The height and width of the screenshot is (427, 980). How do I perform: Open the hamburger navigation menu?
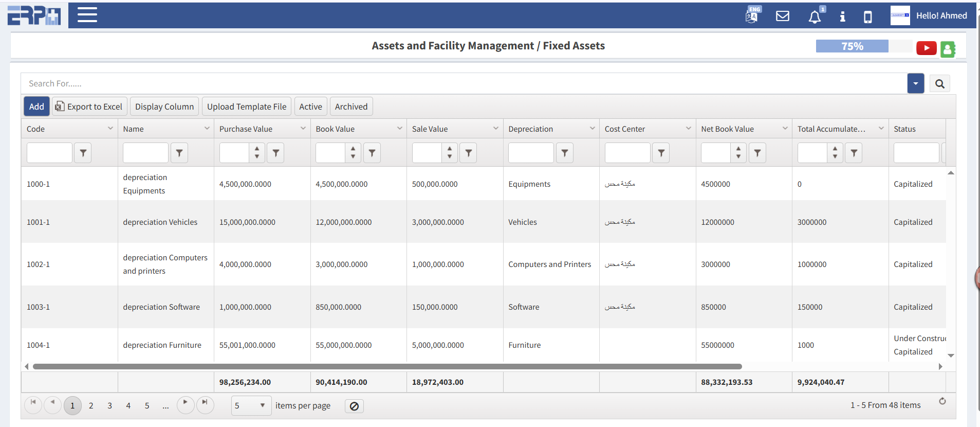(x=87, y=15)
